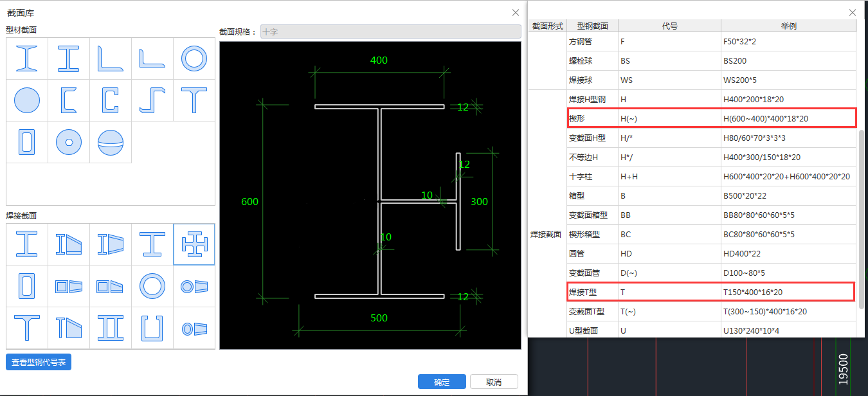Pick the welded box section icon
This screenshot has height=396, width=868.
(27, 286)
